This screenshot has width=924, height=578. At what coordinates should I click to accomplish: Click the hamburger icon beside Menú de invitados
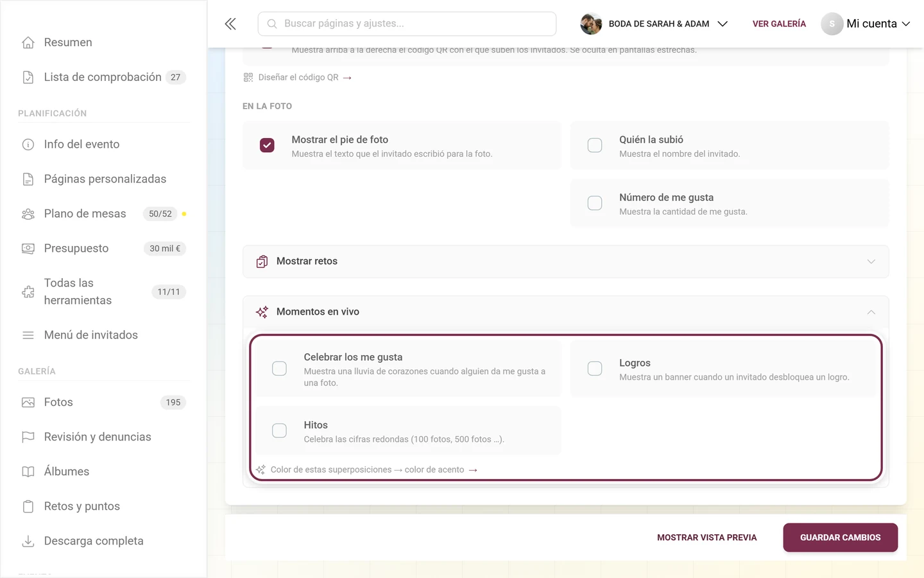pos(28,335)
